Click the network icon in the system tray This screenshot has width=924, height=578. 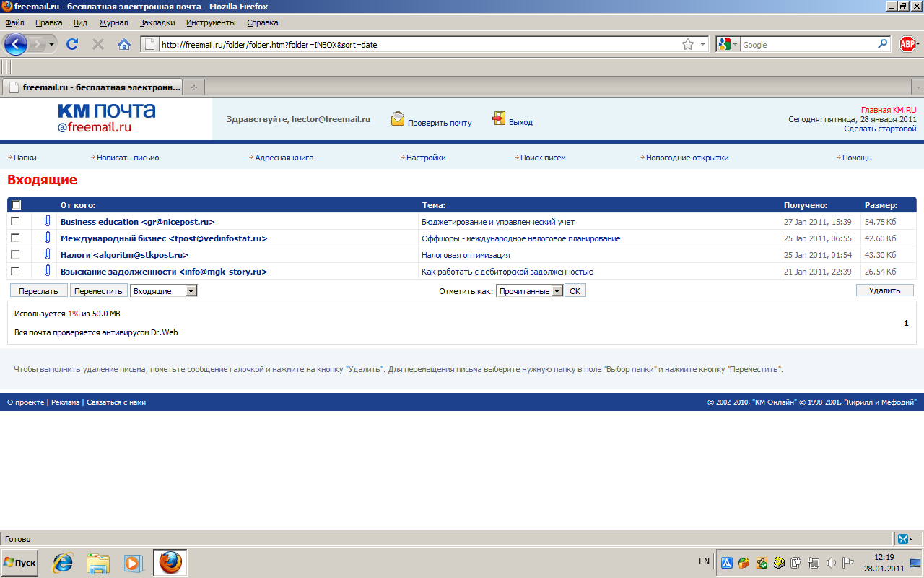[814, 563]
